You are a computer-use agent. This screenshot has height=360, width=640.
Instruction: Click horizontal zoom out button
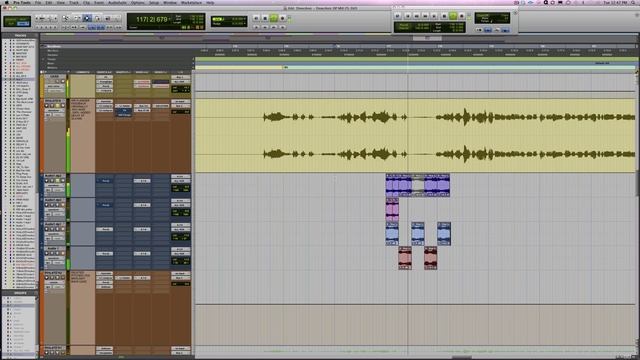tap(37, 18)
